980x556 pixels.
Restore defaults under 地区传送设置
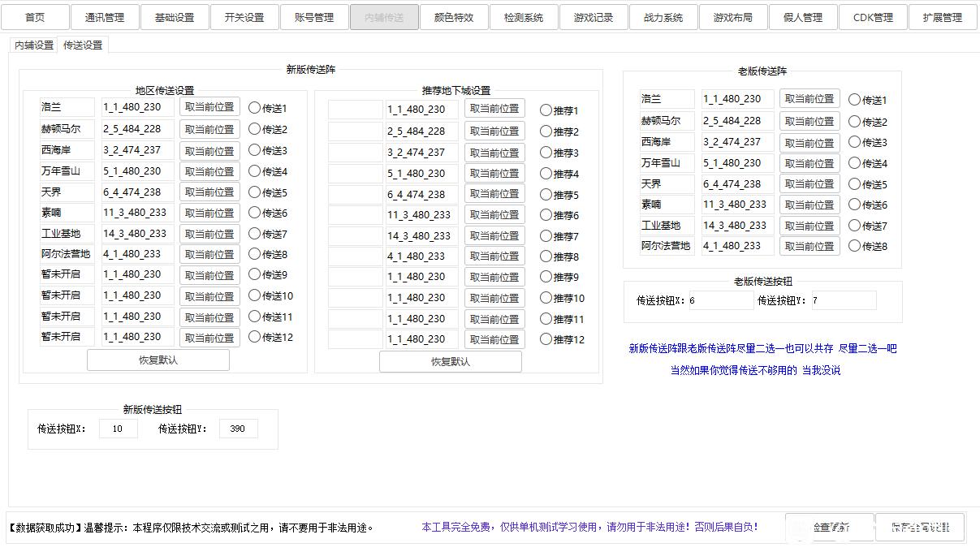(158, 360)
